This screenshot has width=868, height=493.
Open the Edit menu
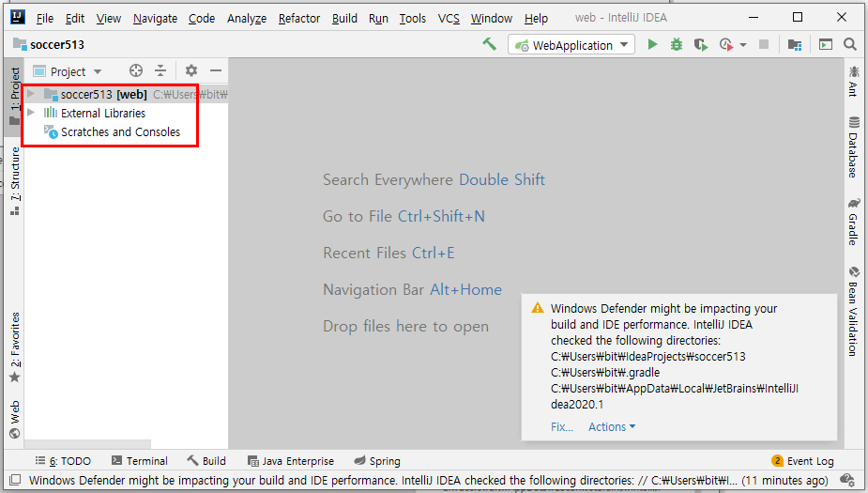pyautogui.click(x=75, y=18)
